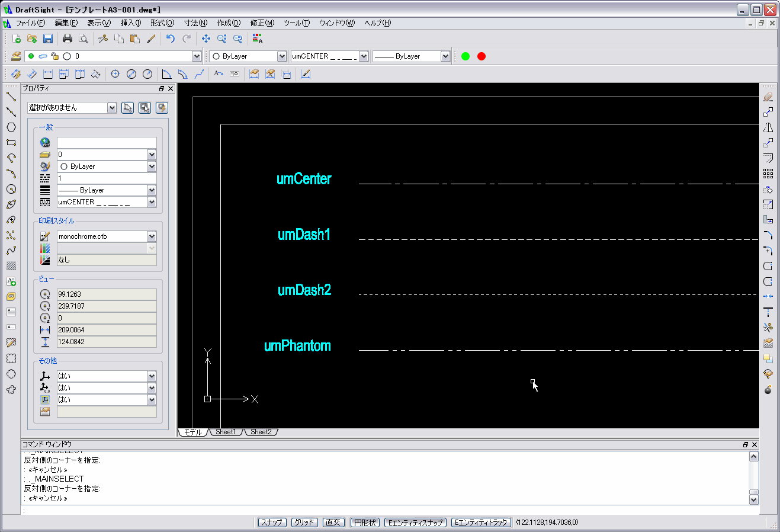780x532 pixels.
Task: Open line color ByLayer dropdown in Properties
Action: tap(152, 166)
